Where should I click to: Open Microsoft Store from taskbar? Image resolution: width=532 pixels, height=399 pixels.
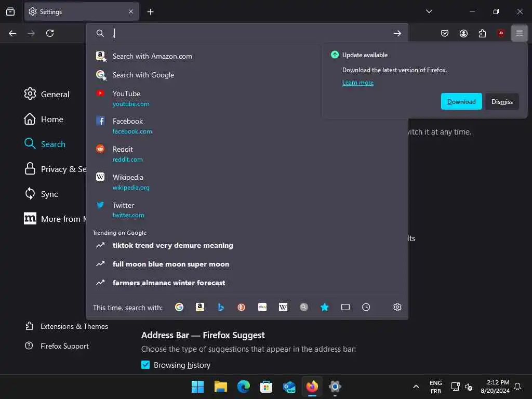(266, 387)
